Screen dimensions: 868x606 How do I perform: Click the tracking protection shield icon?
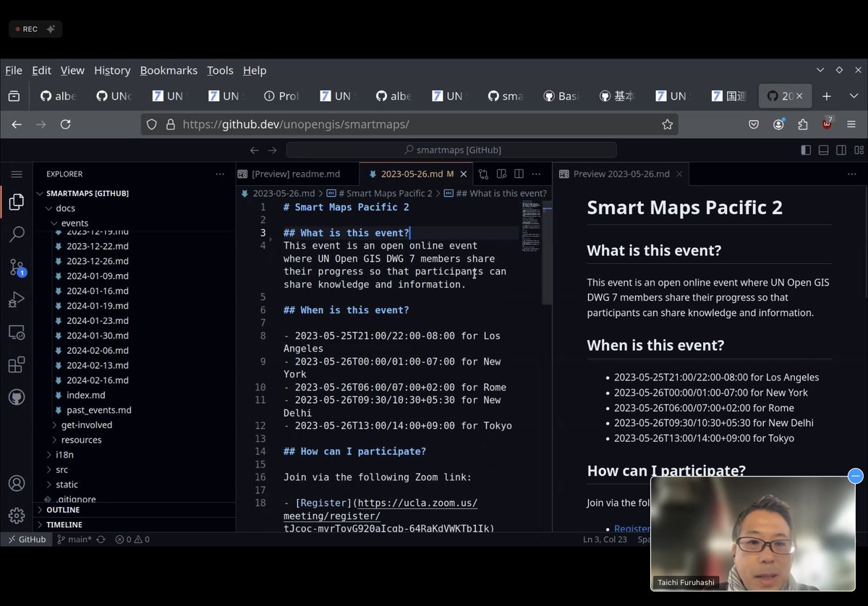pyautogui.click(x=151, y=124)
